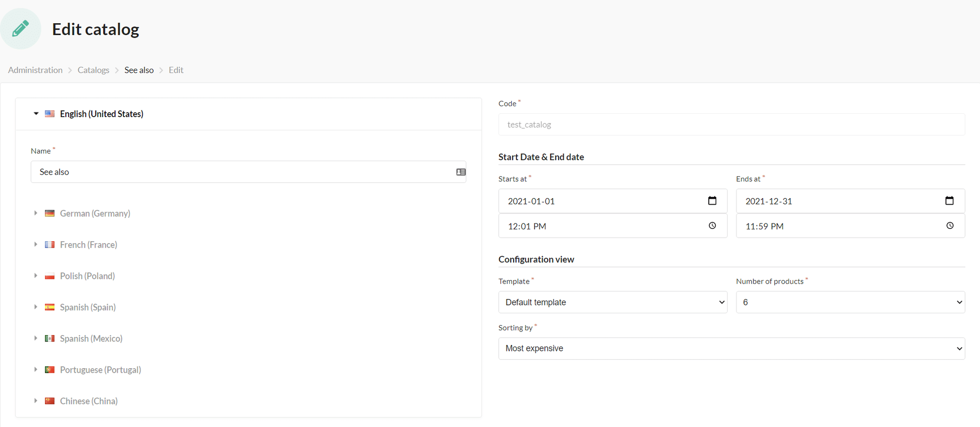Open the clock picker for 11:59 PM
The height and width of the screenshot is (427, 980).
(x=950, y=226)
